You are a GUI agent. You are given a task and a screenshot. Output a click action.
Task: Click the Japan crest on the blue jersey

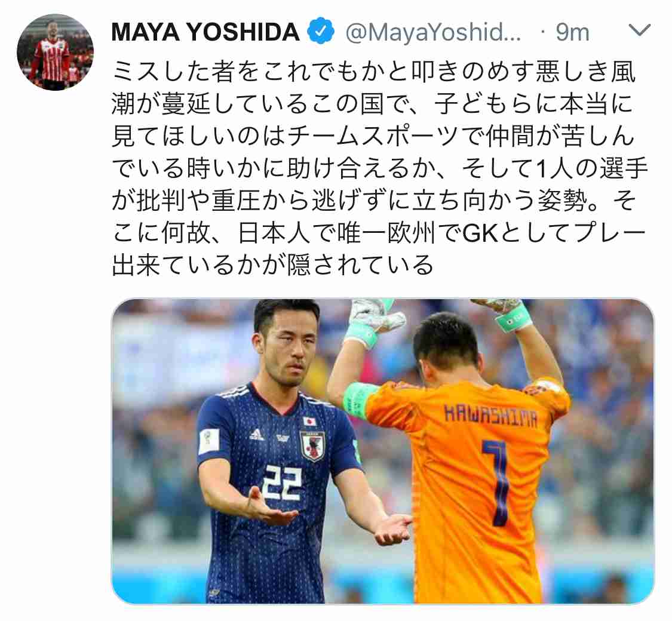(x=312, y=445)
